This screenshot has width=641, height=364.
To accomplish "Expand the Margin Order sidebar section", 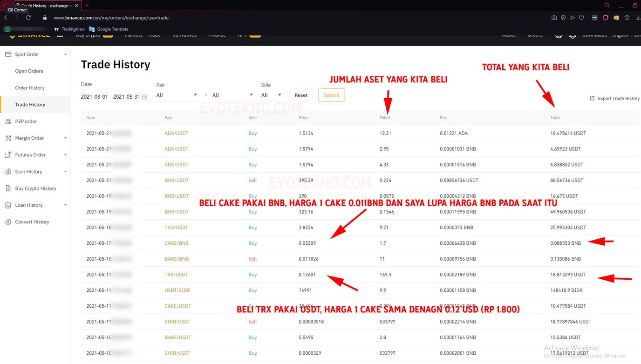I will pos(35,138).
